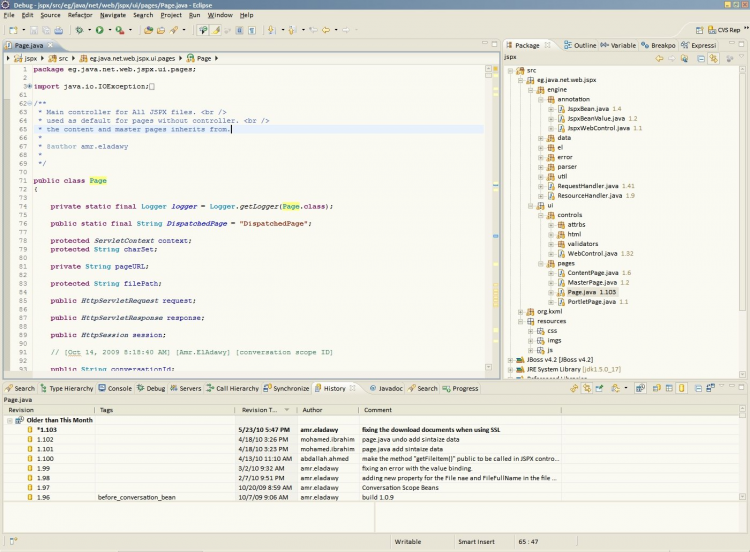
Task: Click the Debug bug icon in the toolbar
Action: coord(79,31)
